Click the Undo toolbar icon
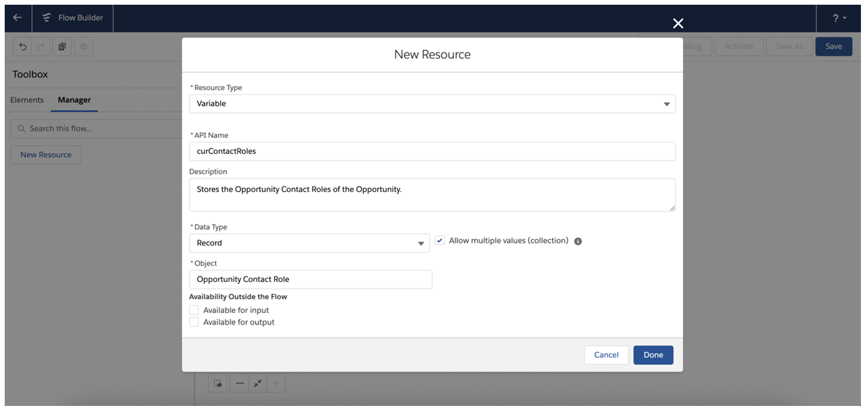 coord(23,46)
